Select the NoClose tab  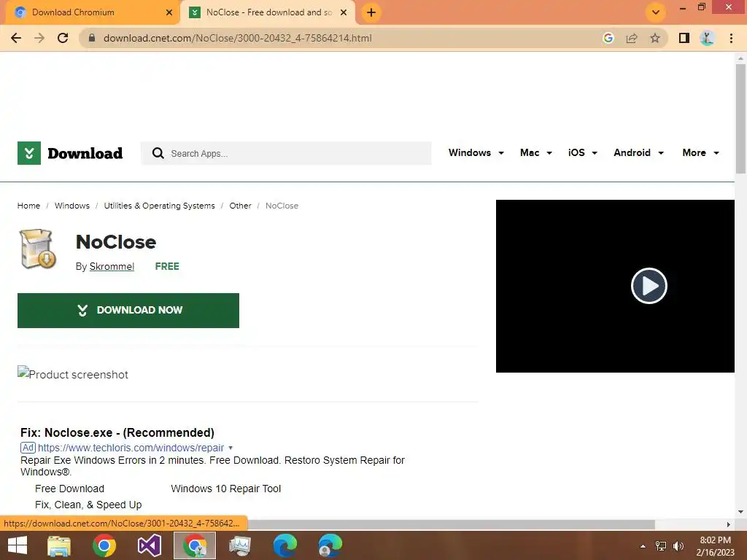[x=268, y=12]
